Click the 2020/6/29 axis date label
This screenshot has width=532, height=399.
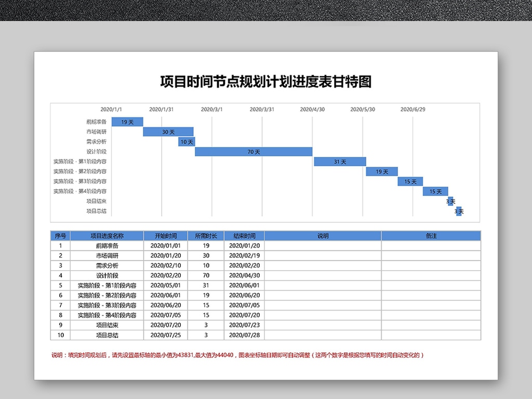pos(413,110)
